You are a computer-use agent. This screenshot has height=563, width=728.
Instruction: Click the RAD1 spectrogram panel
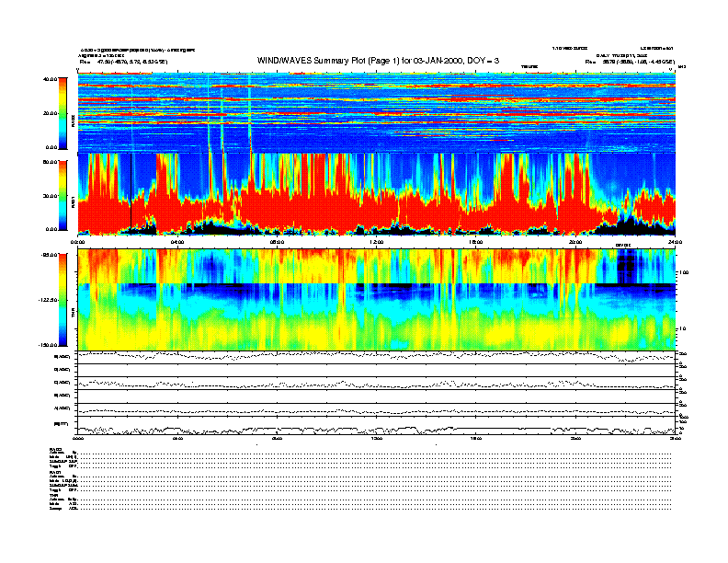(376, 194)
